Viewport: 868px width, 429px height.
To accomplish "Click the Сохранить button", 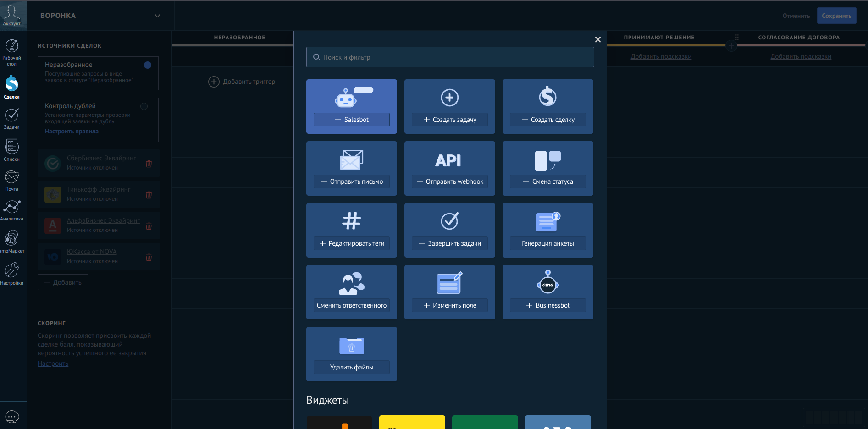I will coord(836,16).
